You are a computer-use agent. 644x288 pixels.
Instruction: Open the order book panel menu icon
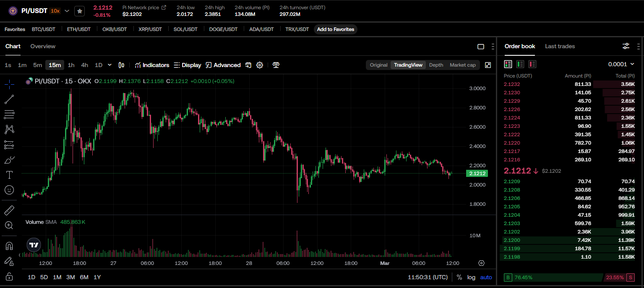638,46
